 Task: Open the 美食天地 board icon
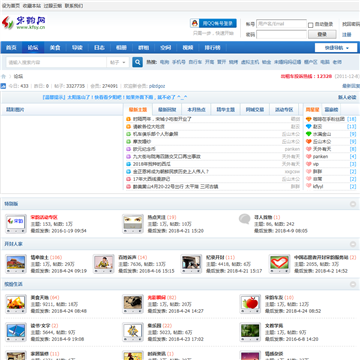tap(16, 304)
